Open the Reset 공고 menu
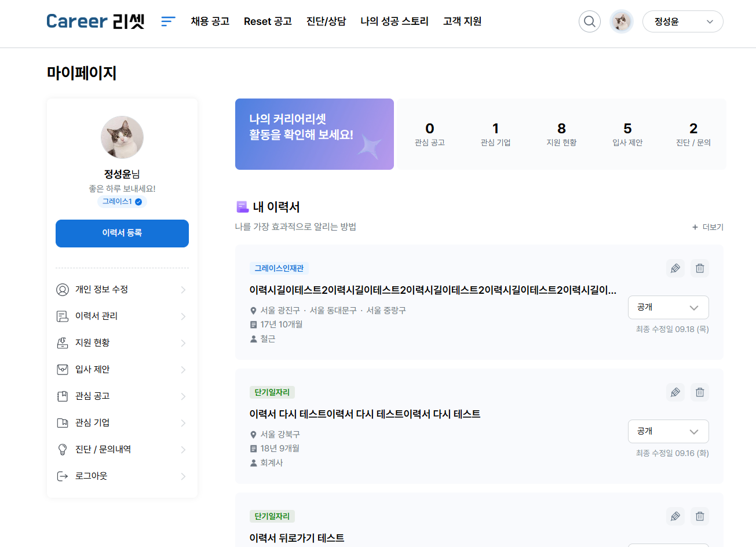 [268, 21]
